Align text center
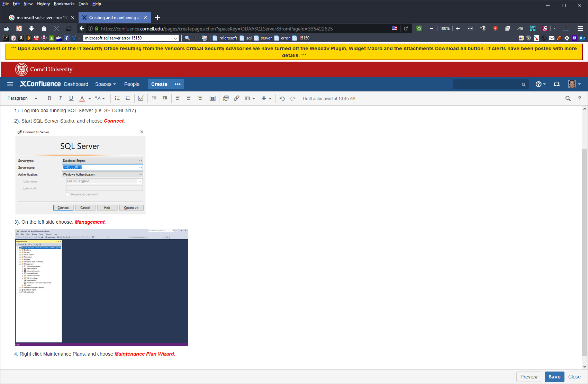Viewport: 588px width, 384px height. pos(189,98)
